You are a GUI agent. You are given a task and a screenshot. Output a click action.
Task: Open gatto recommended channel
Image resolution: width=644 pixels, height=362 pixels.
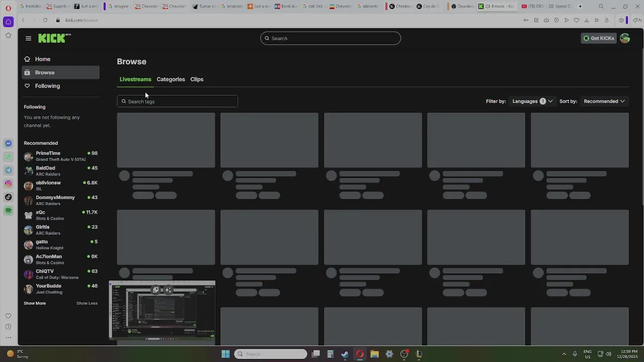click(60, 244)
